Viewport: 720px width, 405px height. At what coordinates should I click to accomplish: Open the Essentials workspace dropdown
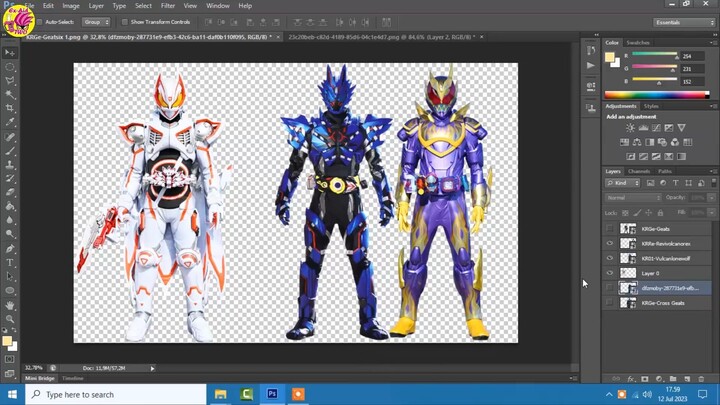(x=684, y=22)
